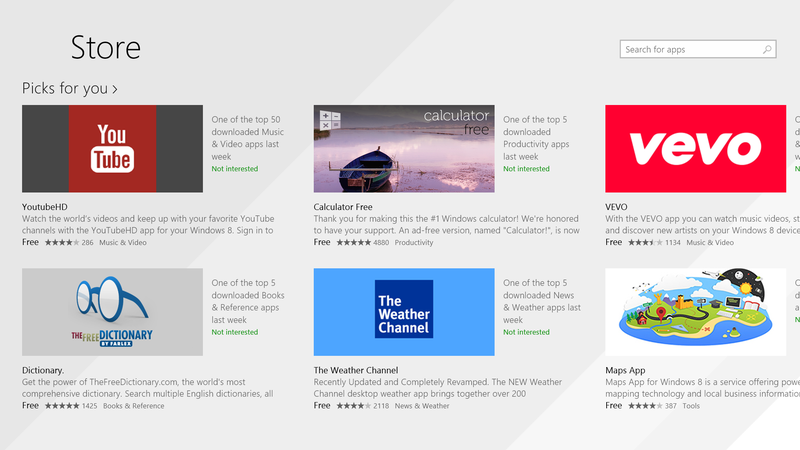Select the Maps App title
Viewport: 800px width, 450px height.
(625, 370)
